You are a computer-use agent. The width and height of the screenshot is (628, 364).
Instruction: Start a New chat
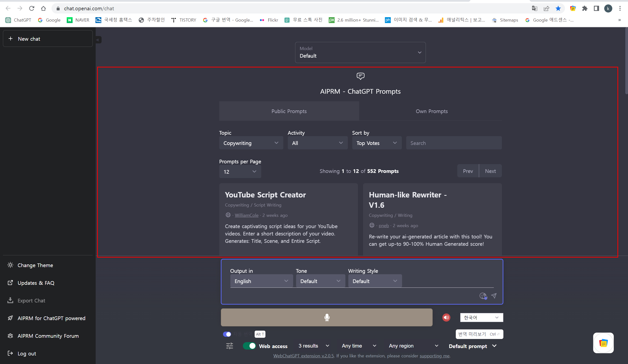click(48, 39)
